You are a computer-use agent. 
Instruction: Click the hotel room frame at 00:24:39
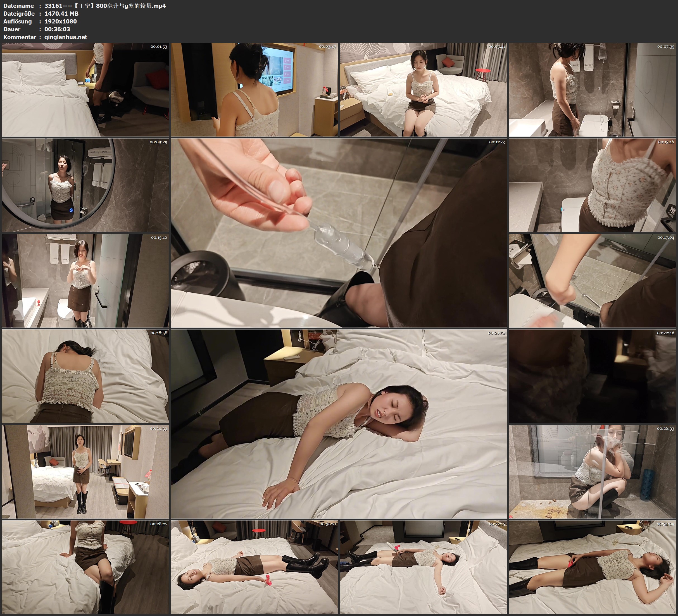[x=85, y=471]
